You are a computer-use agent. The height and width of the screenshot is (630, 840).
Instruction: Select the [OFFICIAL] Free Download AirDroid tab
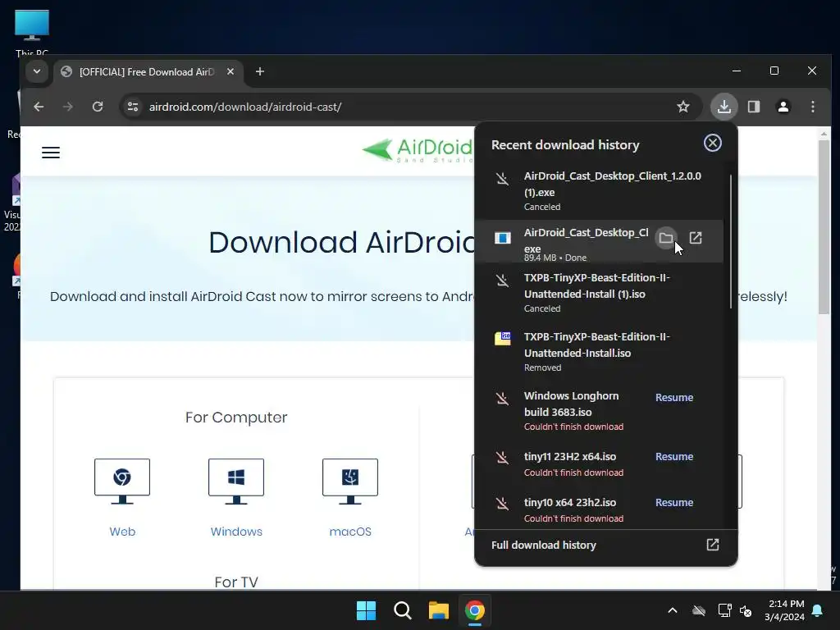coord(148,72)
